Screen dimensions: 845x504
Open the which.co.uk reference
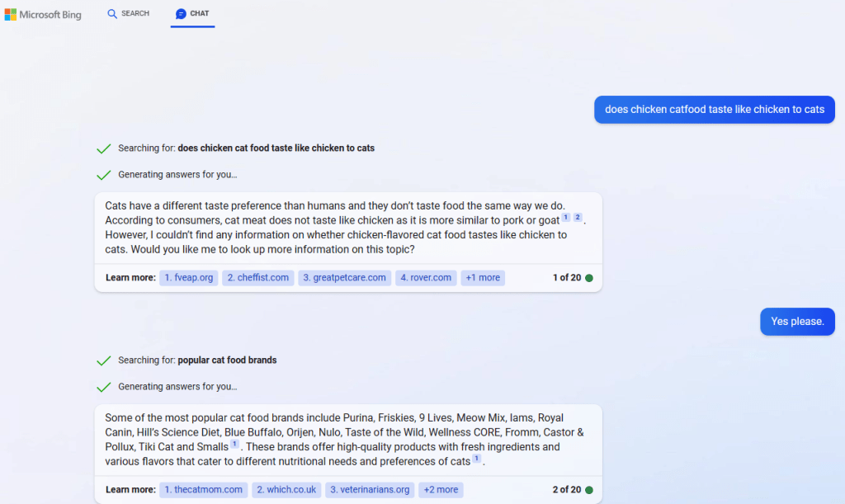pos(286,490)
